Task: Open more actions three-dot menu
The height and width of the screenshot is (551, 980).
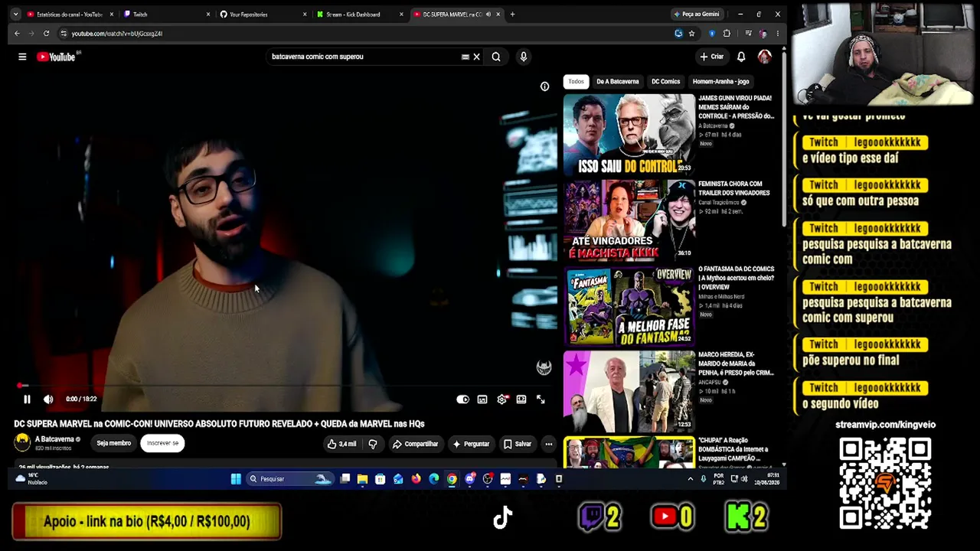Action: [548, 444]
